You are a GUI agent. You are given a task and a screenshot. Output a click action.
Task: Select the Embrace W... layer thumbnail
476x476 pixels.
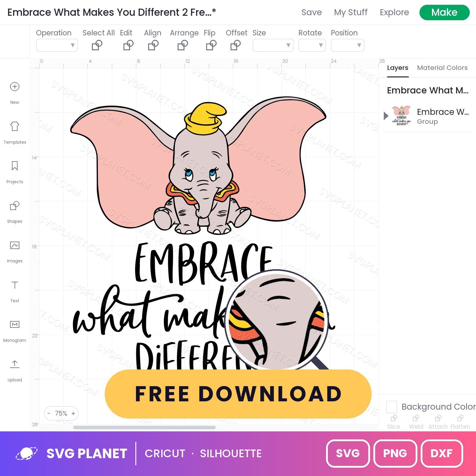click(401, 116)
